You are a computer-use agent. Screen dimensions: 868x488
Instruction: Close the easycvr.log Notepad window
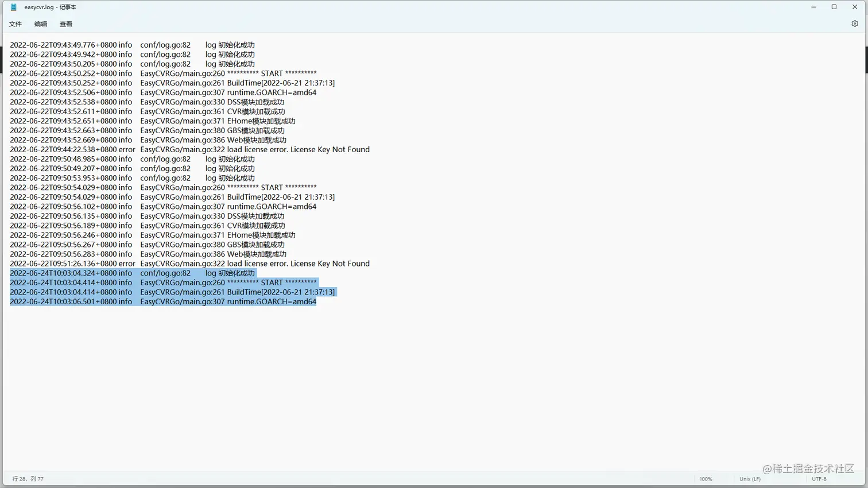coord(855,7)
